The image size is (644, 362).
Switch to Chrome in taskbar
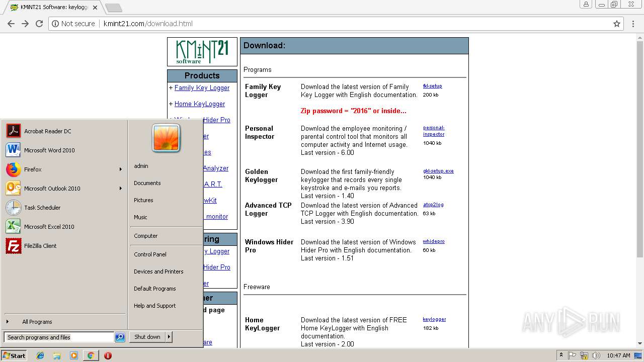[x=91, y=355]
